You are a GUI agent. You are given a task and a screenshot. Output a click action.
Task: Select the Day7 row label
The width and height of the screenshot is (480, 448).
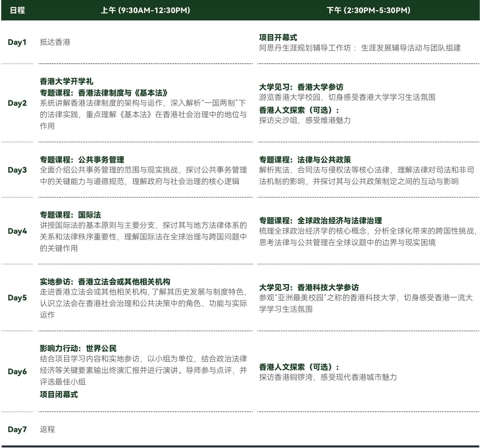point(17,429)
